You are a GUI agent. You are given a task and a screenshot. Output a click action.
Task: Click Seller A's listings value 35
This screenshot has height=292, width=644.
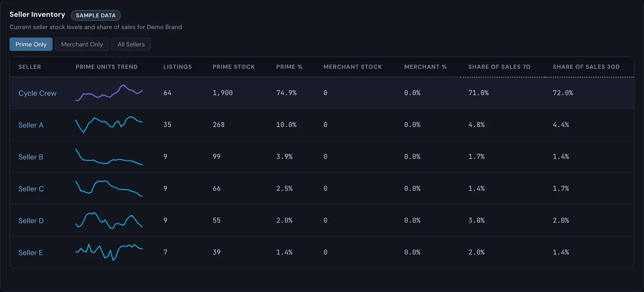tap(168, 125)
